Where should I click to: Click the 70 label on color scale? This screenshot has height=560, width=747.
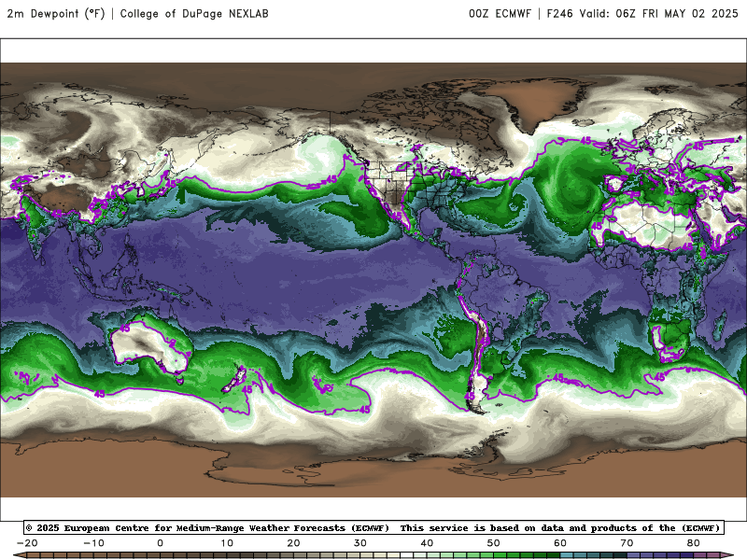tap(627, 543)
